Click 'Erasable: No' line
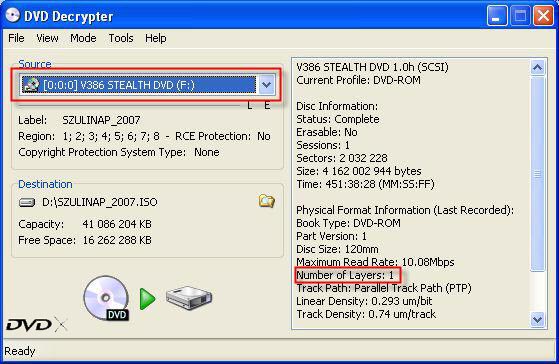The image size is (559, 364). pos(327,132)
